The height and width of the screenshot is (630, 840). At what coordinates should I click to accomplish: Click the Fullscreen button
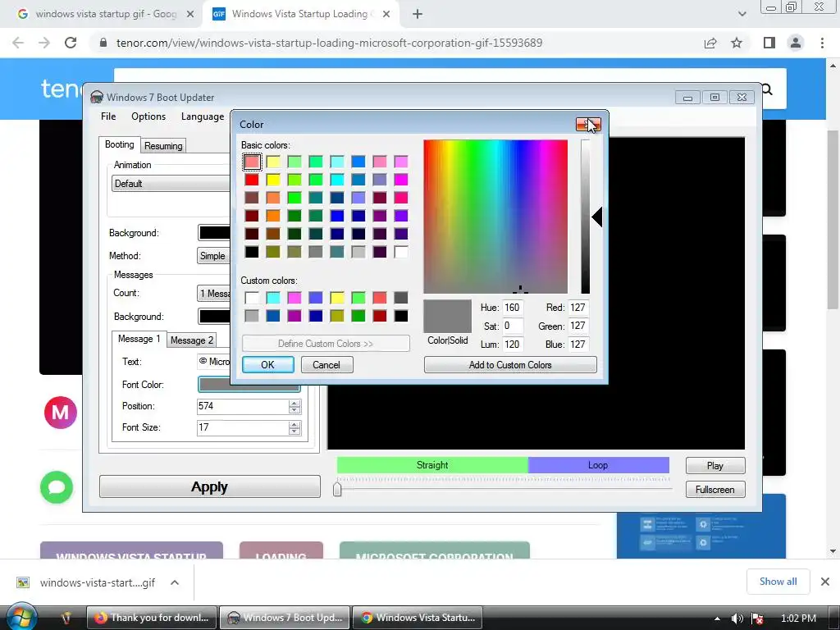click(x=715, y=490)
